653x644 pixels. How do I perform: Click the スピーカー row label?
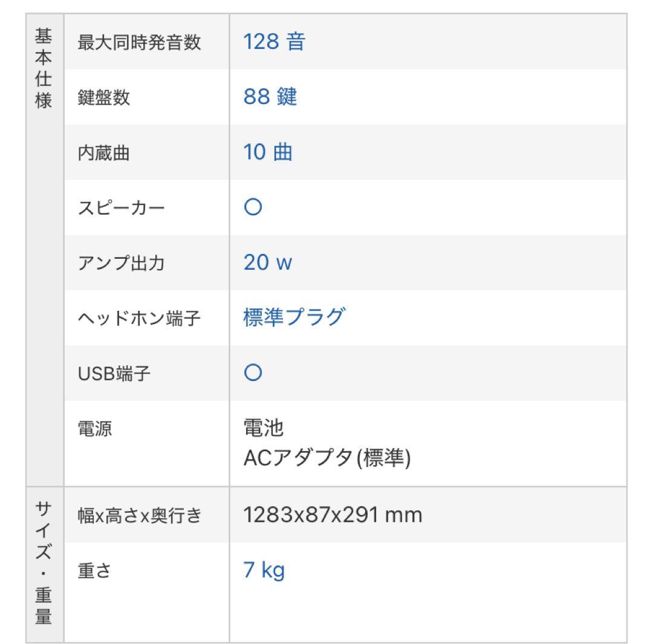121,209
